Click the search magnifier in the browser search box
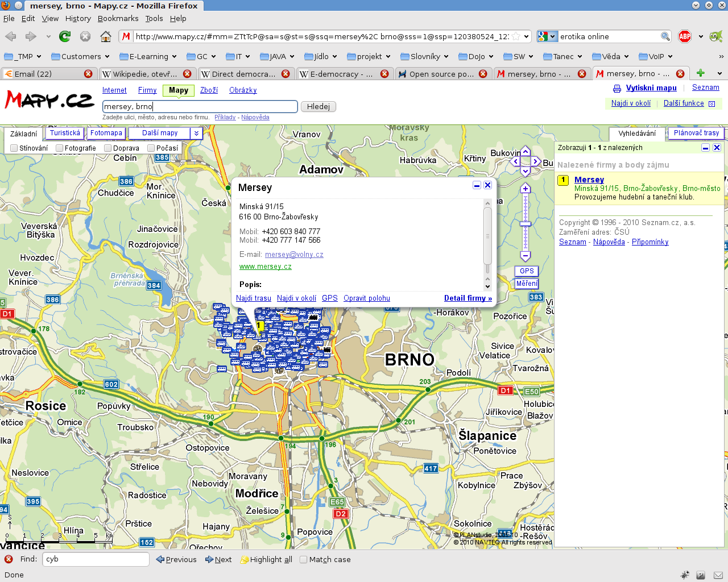 [665, 36]
